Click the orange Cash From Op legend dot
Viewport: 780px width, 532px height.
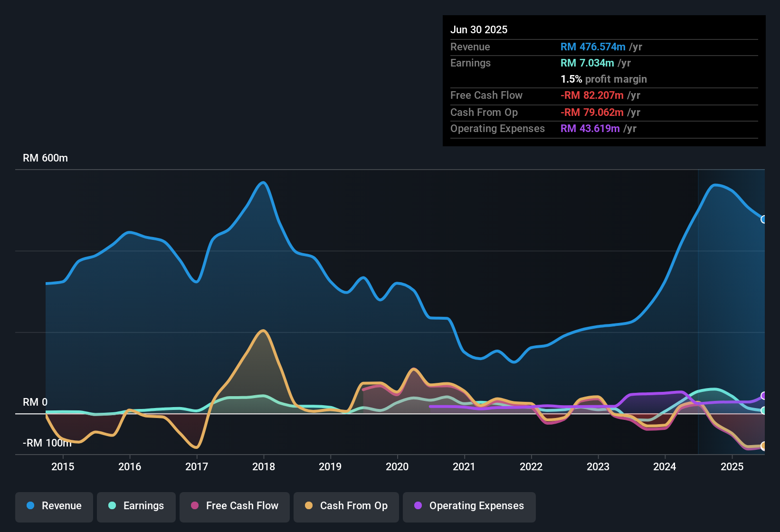(x=308, y=506)
